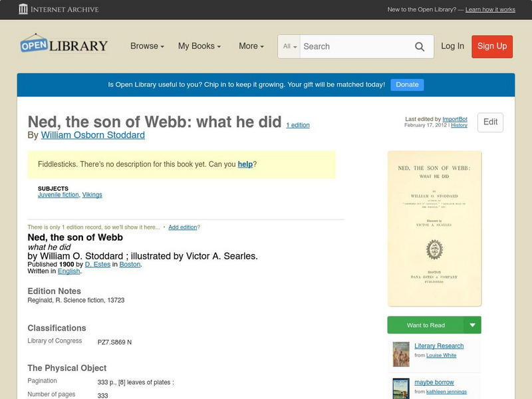Expand the Browse menu

(148, 47)
